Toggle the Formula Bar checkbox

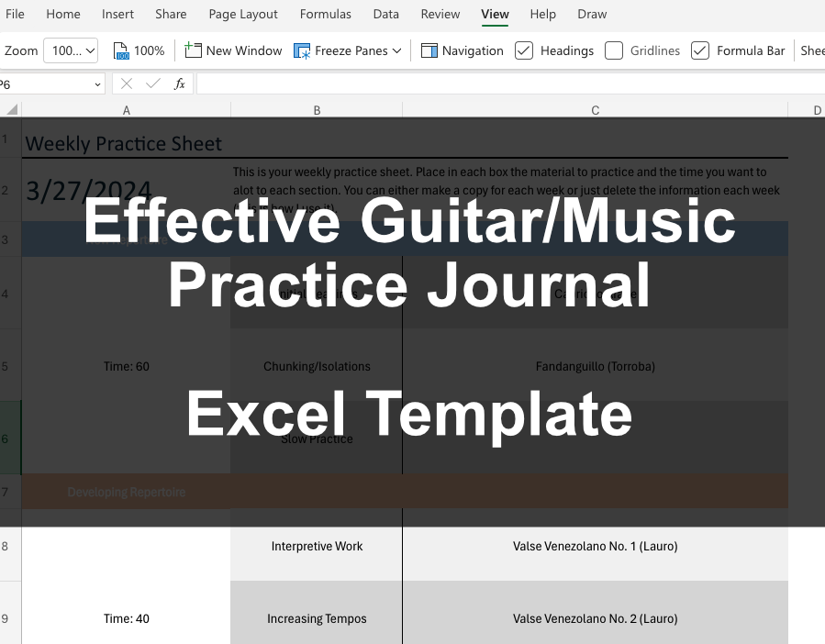(x=700, y=50)
